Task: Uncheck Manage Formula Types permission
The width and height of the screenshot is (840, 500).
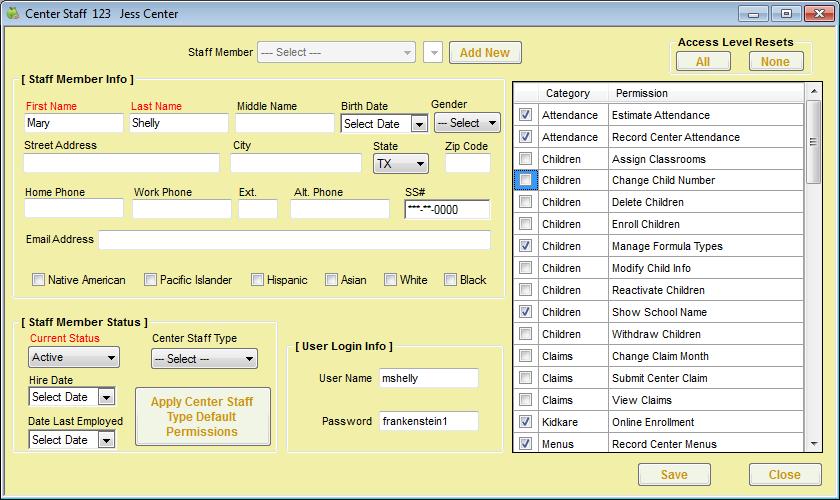Action: (526, 245)
